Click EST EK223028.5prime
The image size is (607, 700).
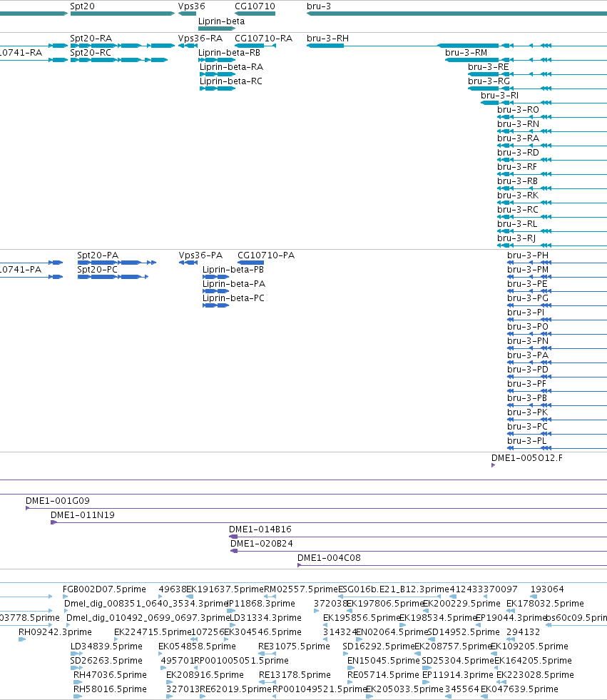[x=535, y=675]
